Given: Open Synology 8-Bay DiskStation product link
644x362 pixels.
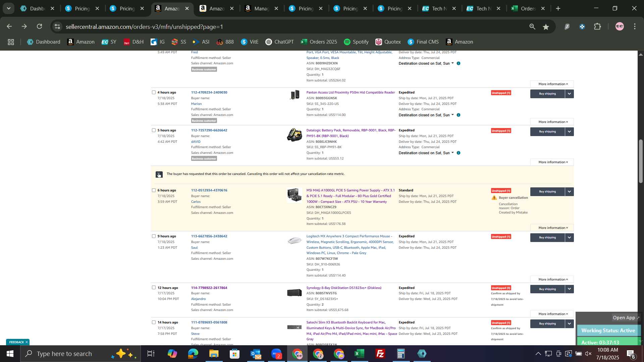Looking at the screenshot, I should (344, 288).
